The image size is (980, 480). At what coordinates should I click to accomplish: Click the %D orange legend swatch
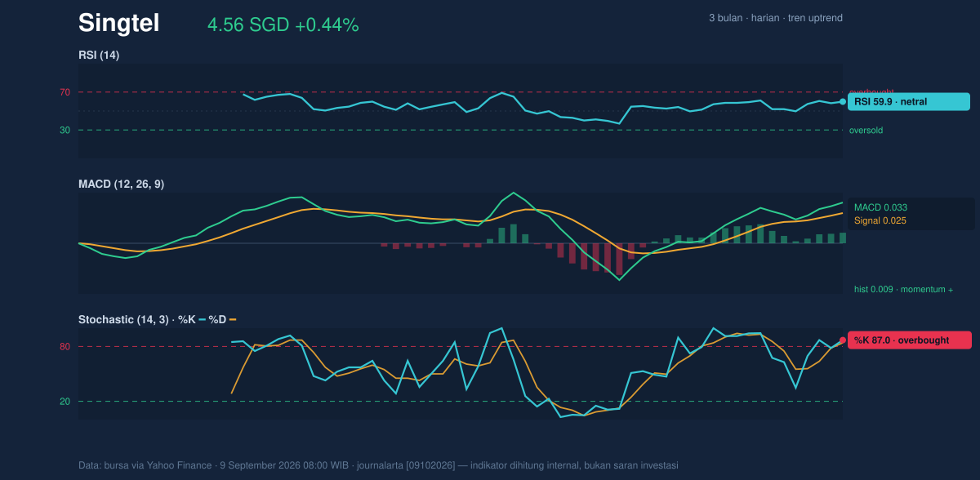[x=232, y=320]
